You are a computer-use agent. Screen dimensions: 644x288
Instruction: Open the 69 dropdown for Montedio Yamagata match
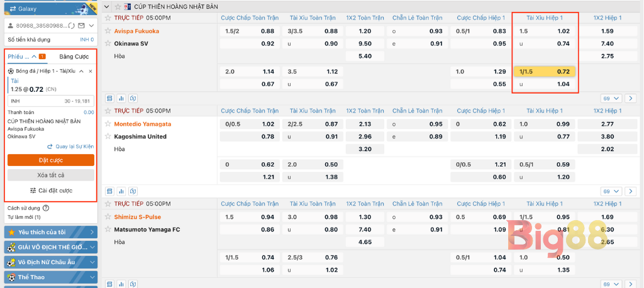(x=611, y=191)
